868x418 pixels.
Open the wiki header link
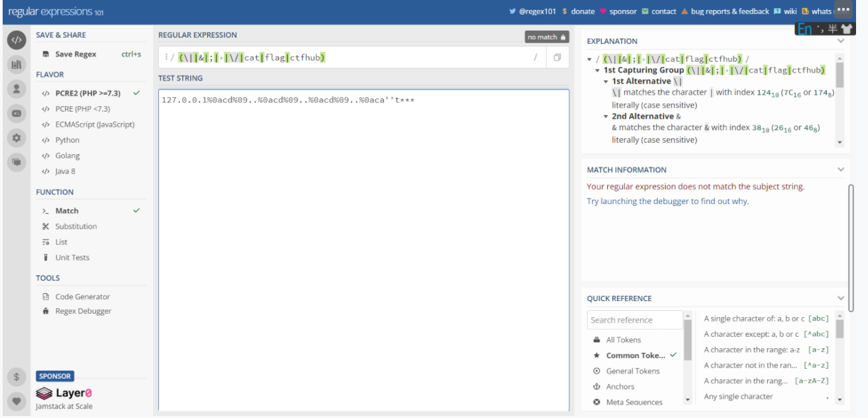point(785,11)
